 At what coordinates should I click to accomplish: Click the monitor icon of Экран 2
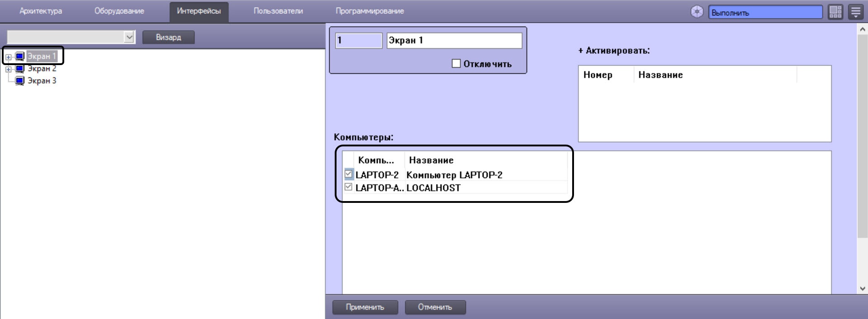[20, 69]
